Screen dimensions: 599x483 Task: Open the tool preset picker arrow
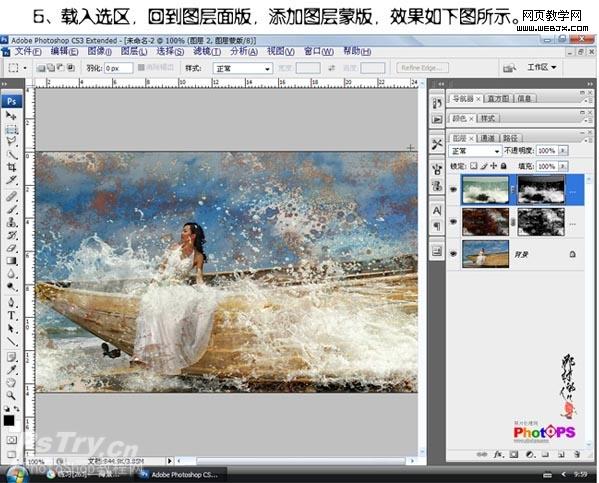click(25, 68)
